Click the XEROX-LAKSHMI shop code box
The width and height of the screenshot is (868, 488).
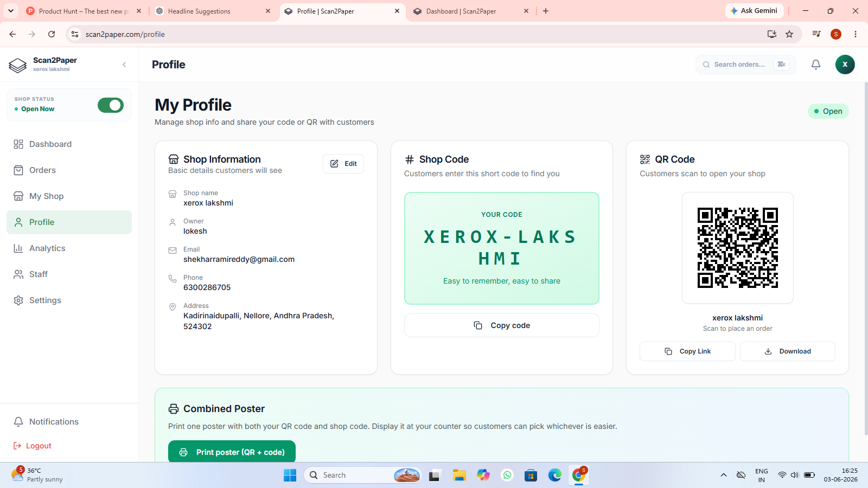pos(502,248)
